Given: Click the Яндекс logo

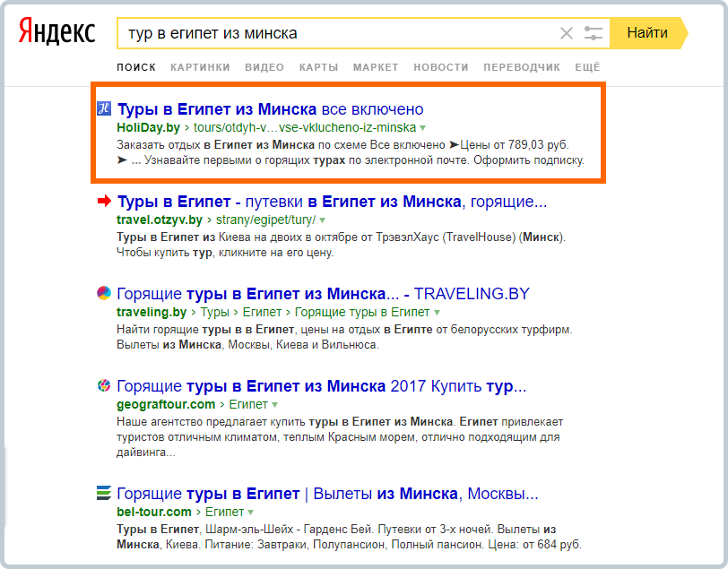Looking at the screenshot, I should 56,31.
